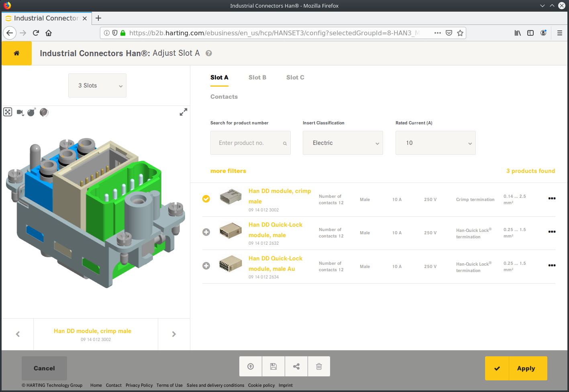Add Han DD Quick-Lock module, male Au with plus

[x=206, y=266]
